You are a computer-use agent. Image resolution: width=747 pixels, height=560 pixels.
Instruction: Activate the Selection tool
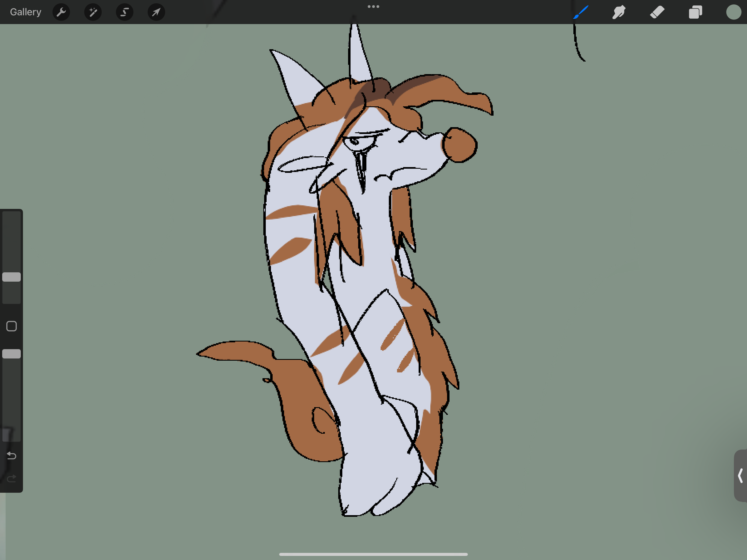point(124,12)
